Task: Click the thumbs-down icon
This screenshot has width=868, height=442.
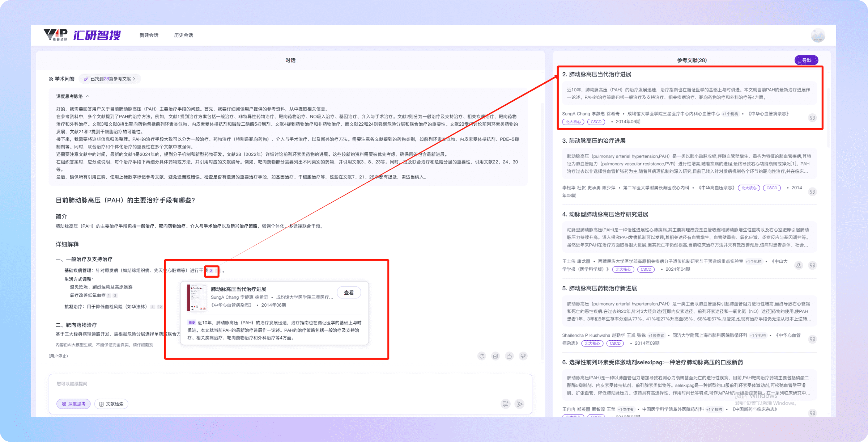Action: [x=523, y=356]
